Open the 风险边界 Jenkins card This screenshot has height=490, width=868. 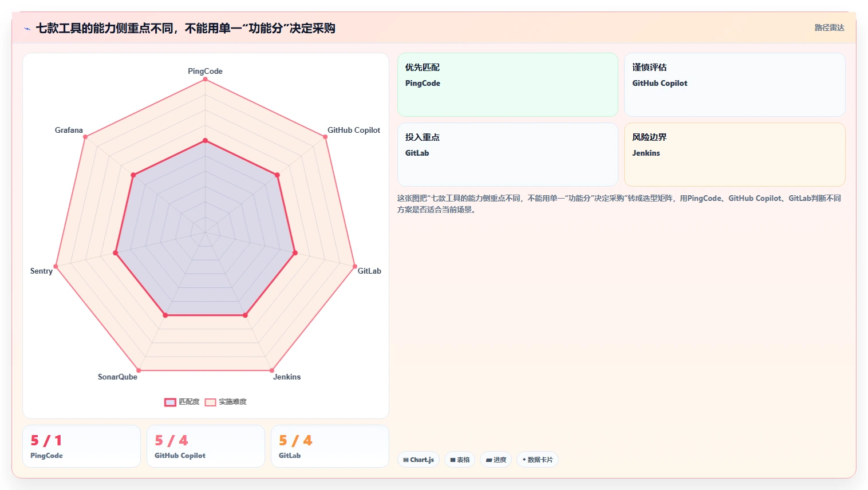click(x=735, y=155)
